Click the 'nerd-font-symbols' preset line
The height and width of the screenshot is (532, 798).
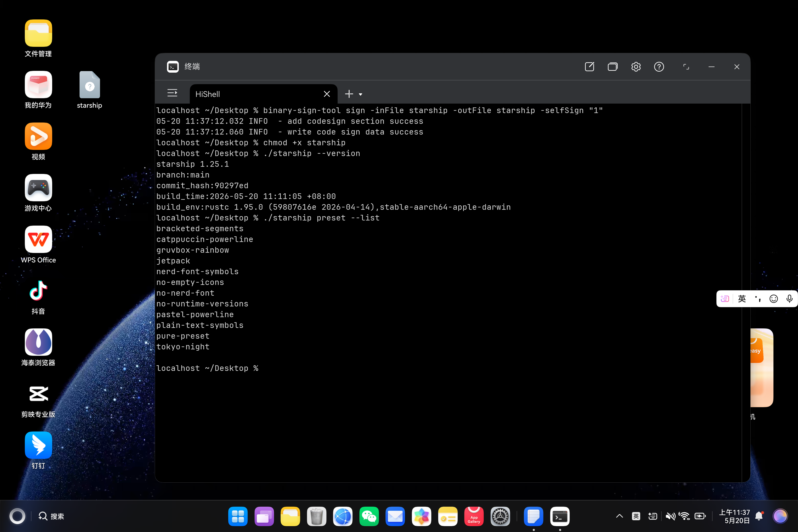(x=197, y=271)
